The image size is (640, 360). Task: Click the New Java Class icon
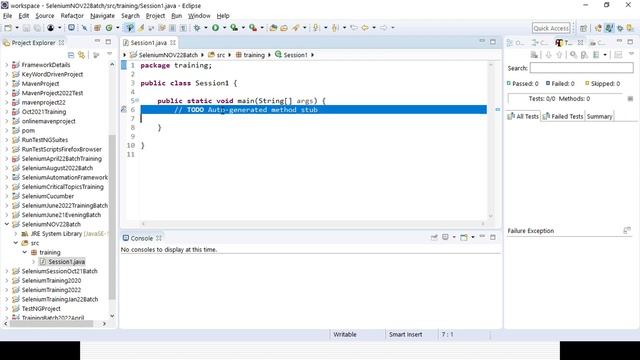click(x=109, y=28)
